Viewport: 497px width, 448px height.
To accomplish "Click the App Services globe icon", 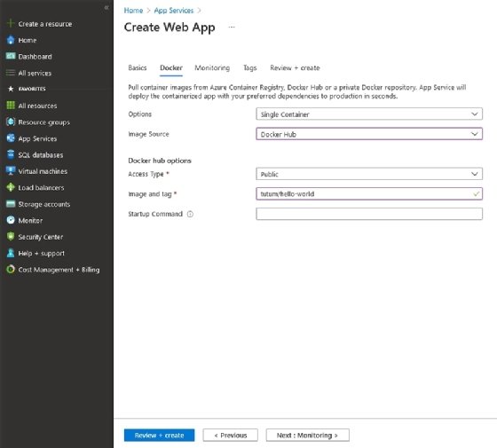I will 11,138.
